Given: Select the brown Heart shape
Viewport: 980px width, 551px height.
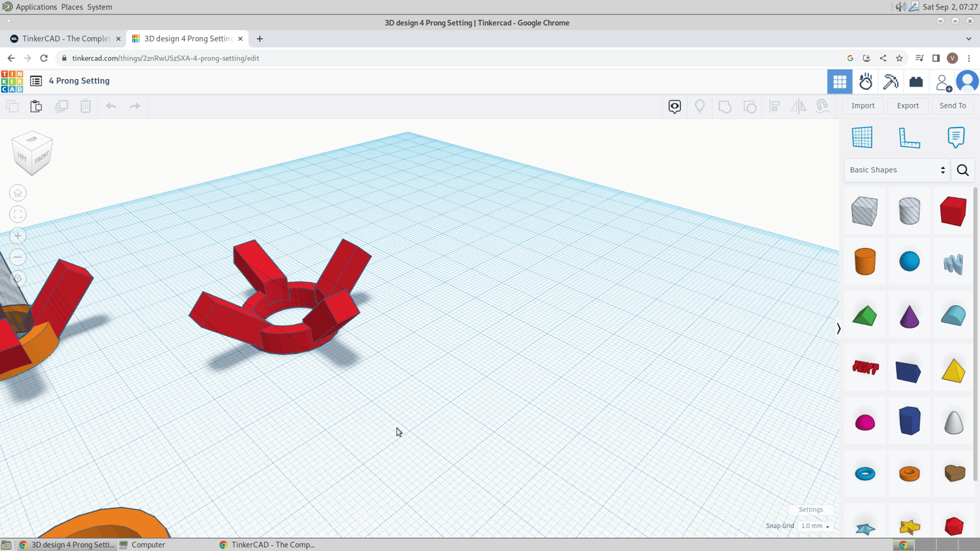Looking at the screenshot, I should [954, 473].
